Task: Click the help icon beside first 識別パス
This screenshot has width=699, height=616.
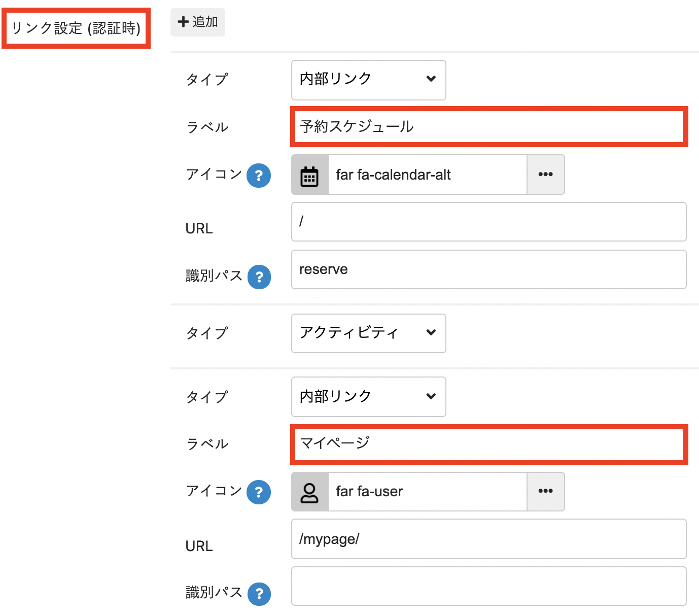Action: point(259,277)
